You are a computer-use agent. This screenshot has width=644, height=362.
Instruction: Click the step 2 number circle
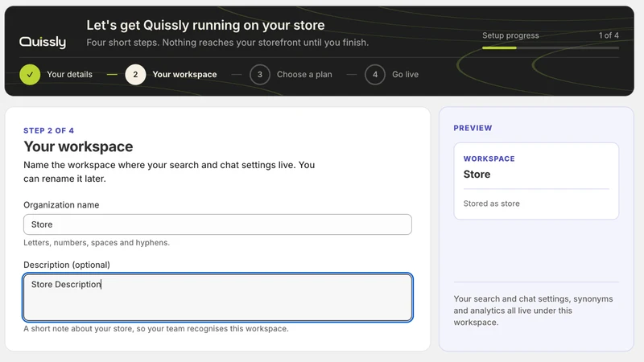(135, 75)
